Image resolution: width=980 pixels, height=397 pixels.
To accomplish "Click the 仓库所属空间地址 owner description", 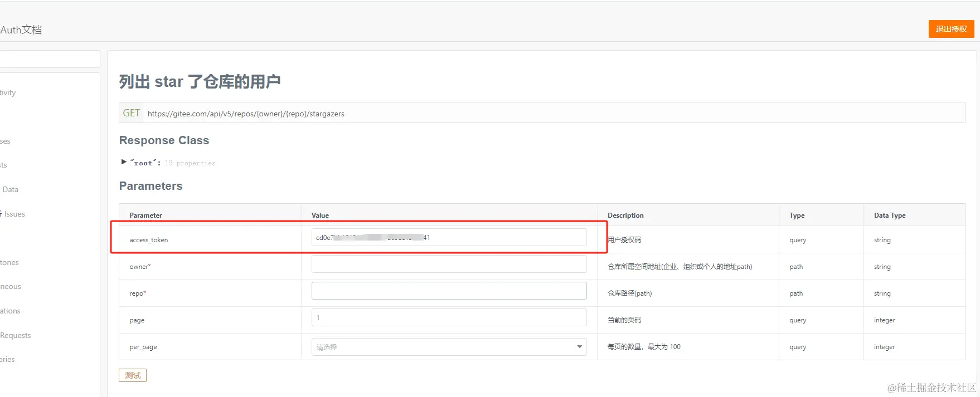I will 680,267.
